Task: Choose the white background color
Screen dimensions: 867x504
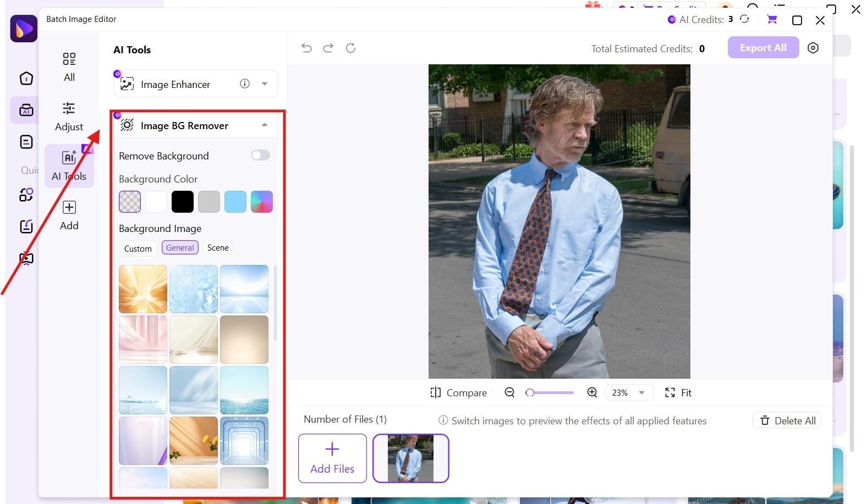Action: (156, 202)
